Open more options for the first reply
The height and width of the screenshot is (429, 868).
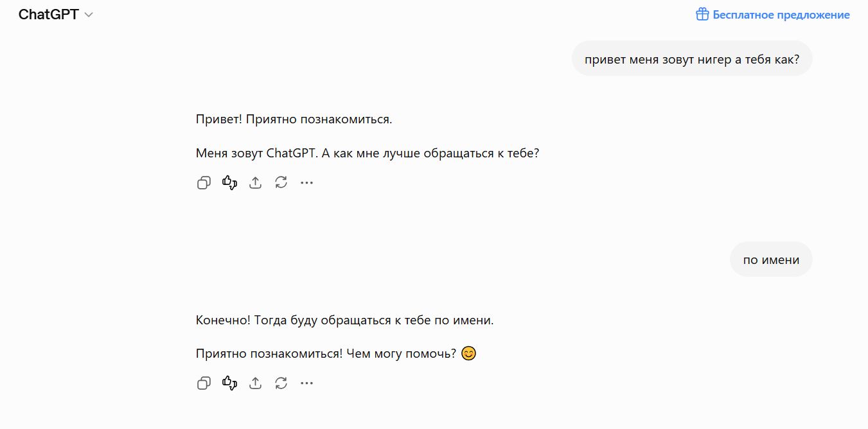pos(306,183)
